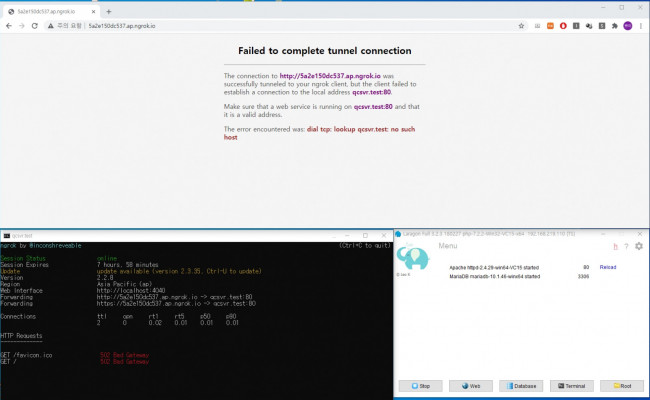Screen dimensions: 650x400
Task: Click the http://localhost:4040 web interface text
Action: click(131, 291)
